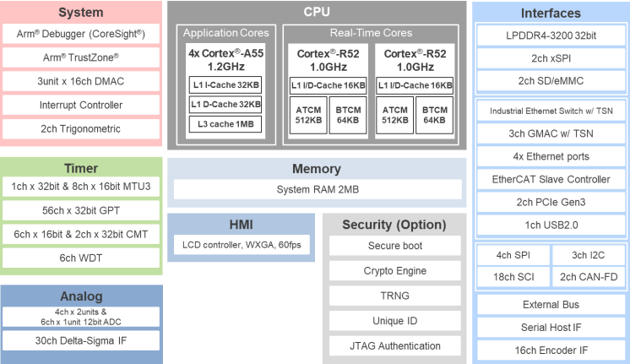This screenshot has width=630, height=364.
Task: Click the 2ch Trigonometric box
Action: coord(80,129)
